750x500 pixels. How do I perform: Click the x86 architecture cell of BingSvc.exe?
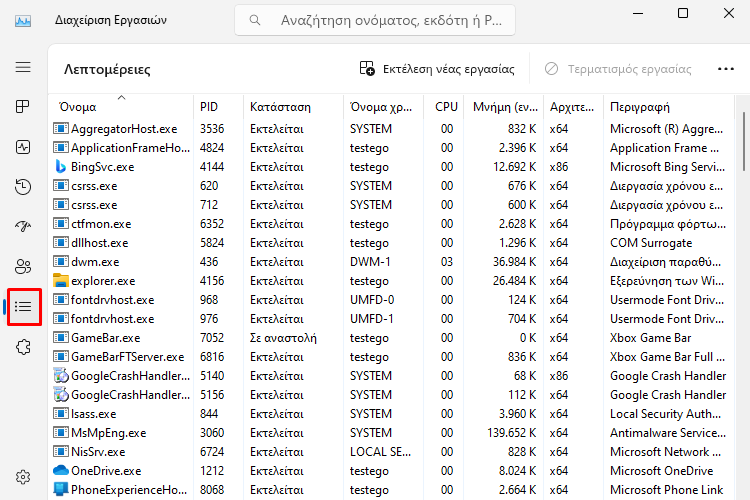tap(559, 167)
